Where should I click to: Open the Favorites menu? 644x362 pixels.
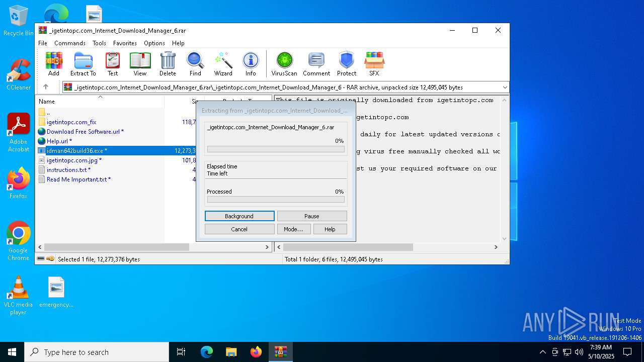tap(125, 43)
